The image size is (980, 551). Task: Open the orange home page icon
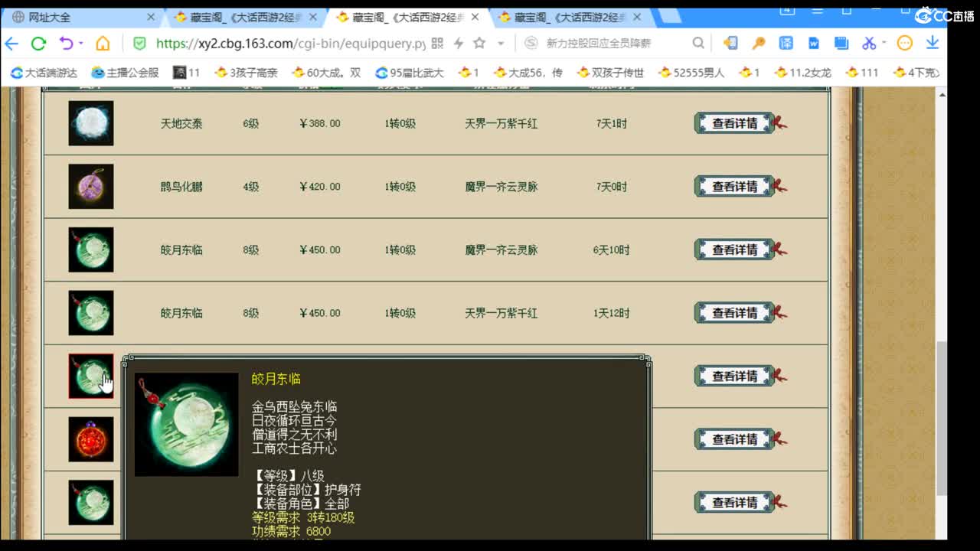103,44
